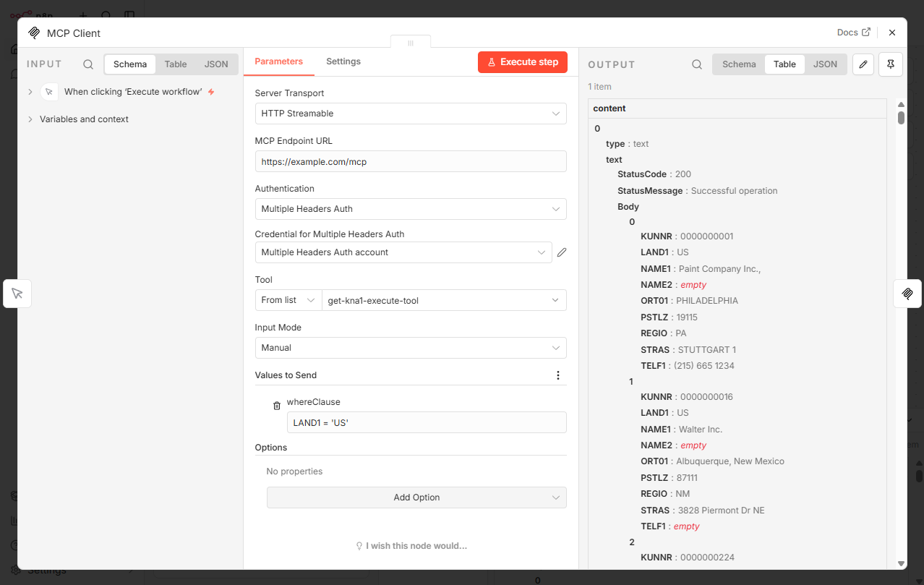Click the '1 item' output count
The height and width of the screenshot is (585, 924).
coord(599,87)
